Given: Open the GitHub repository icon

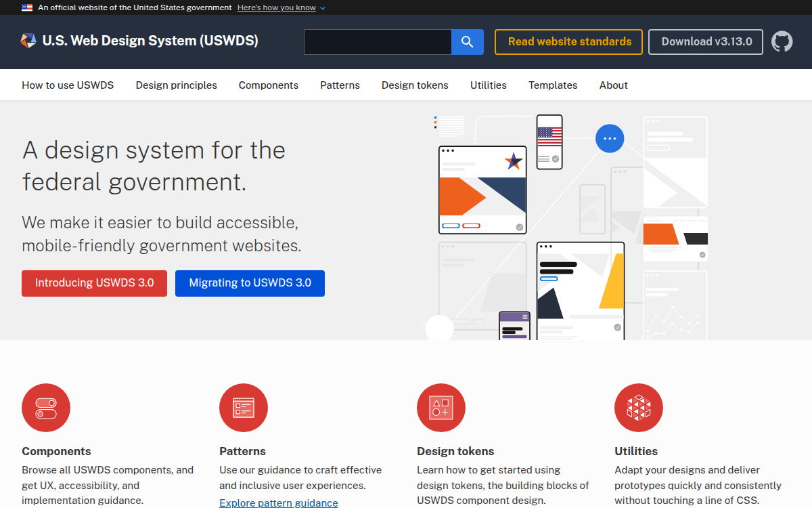Looking at the screenshot, I should [x=782, y=41].
